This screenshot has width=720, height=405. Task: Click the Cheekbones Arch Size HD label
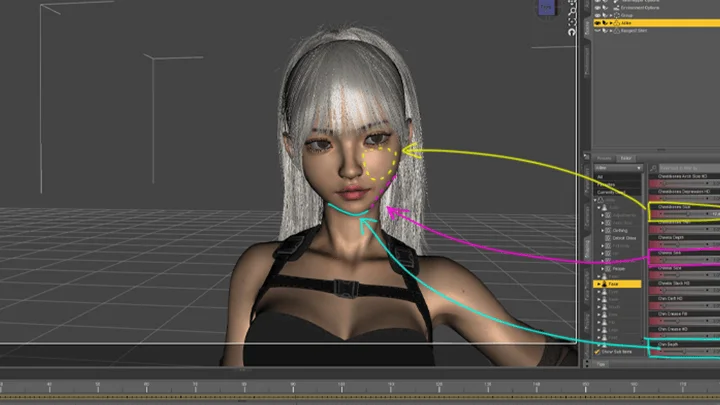point(682,176)
